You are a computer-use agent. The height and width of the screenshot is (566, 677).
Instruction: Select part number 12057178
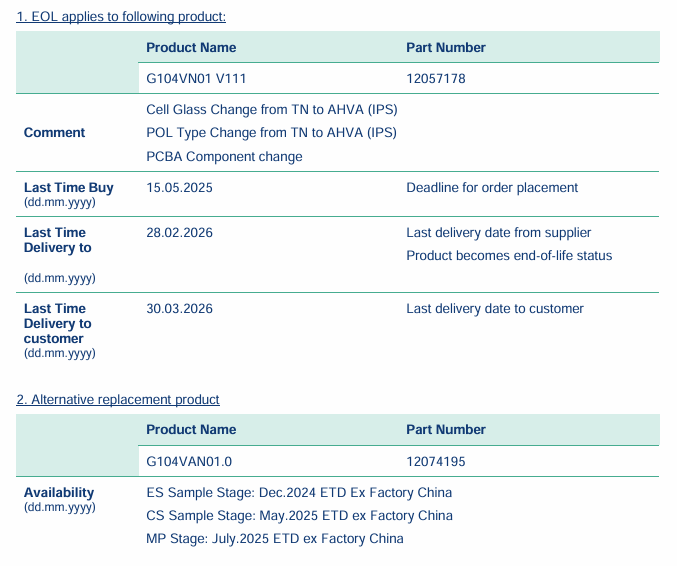tap(436, 78)
